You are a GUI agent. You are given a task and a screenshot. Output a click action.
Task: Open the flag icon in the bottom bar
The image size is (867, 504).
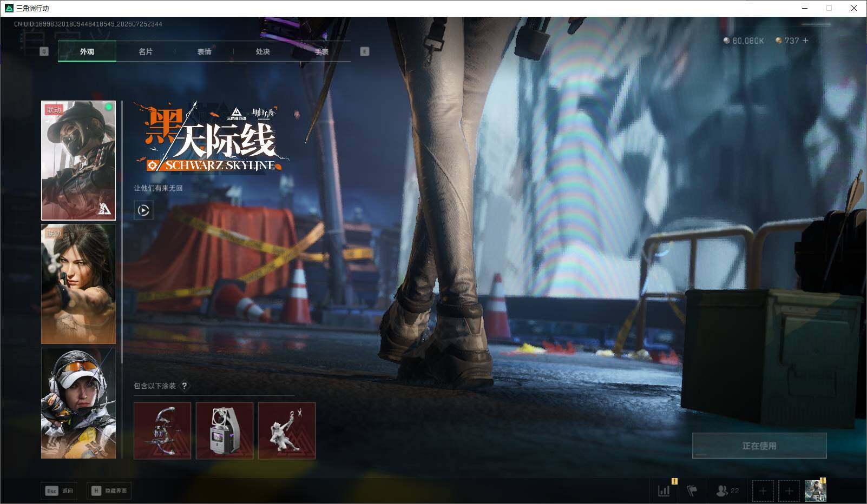point(692,490)
